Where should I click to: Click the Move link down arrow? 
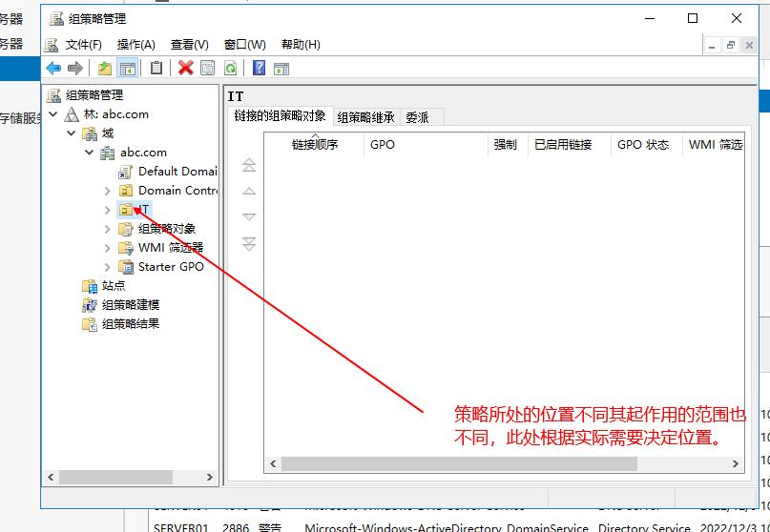coord(249,216)
